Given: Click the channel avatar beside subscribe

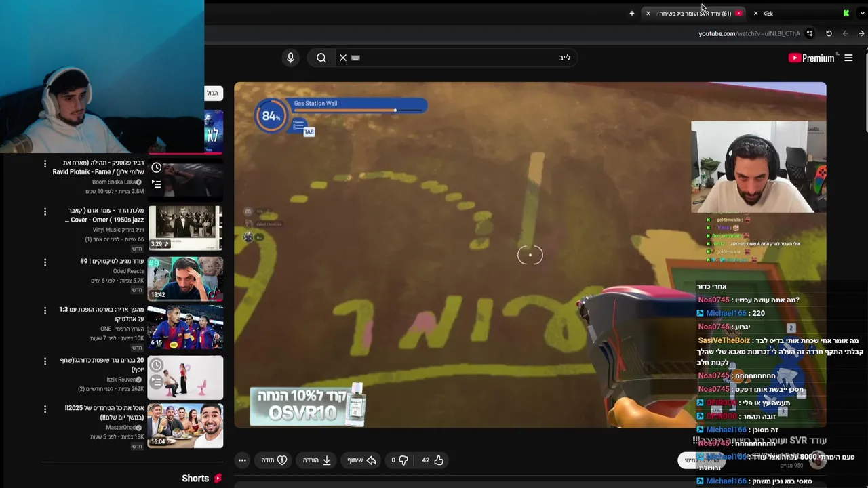Looking at the screenshot, I should (x=818, y=461).
